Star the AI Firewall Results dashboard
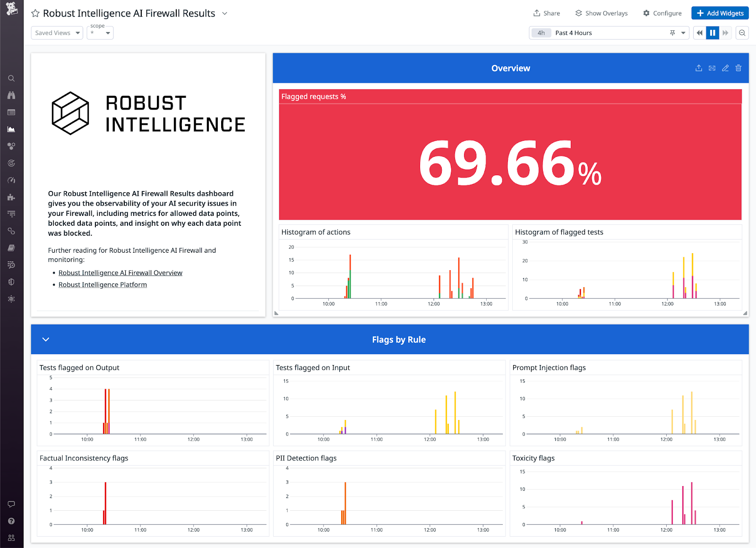This screenshot has height=548, width=756. click(35, 13)
